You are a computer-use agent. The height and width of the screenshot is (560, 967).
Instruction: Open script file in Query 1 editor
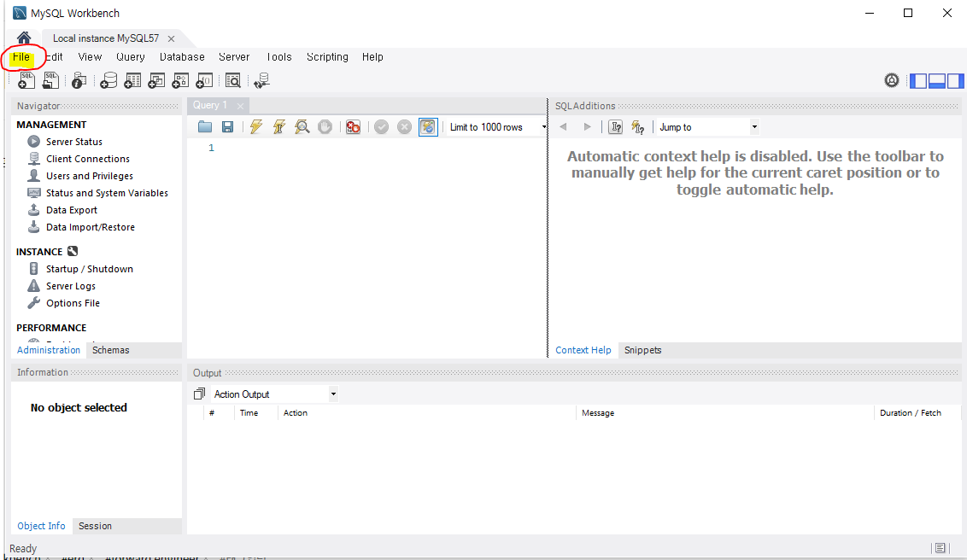[205, 127]
